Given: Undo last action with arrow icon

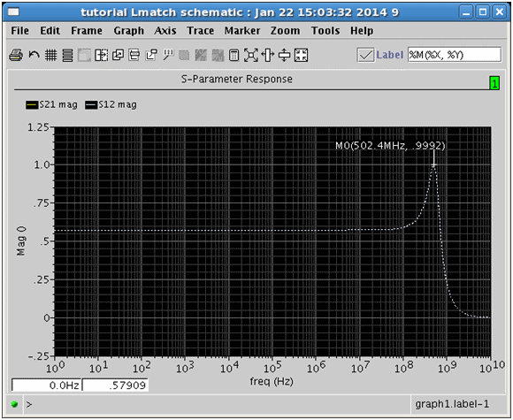Looking at the screenshot, I should click(34, 55).
